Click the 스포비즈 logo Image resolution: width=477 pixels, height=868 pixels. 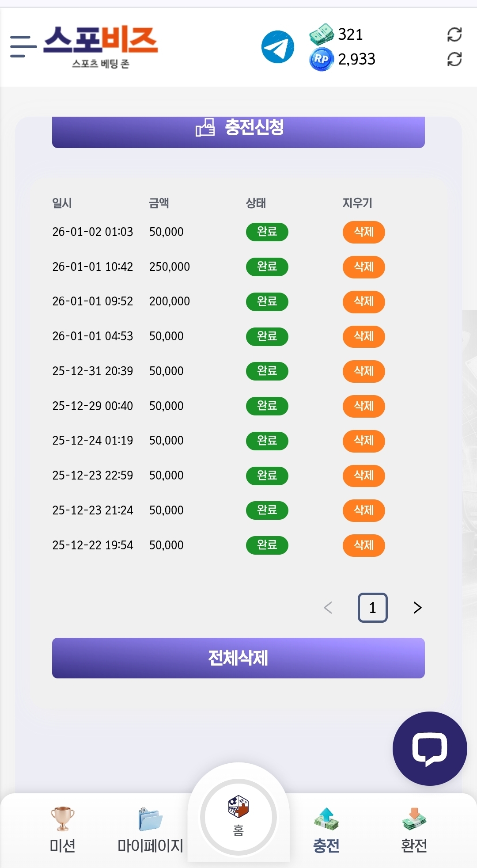pyautogui.click(x=101, y=46)
